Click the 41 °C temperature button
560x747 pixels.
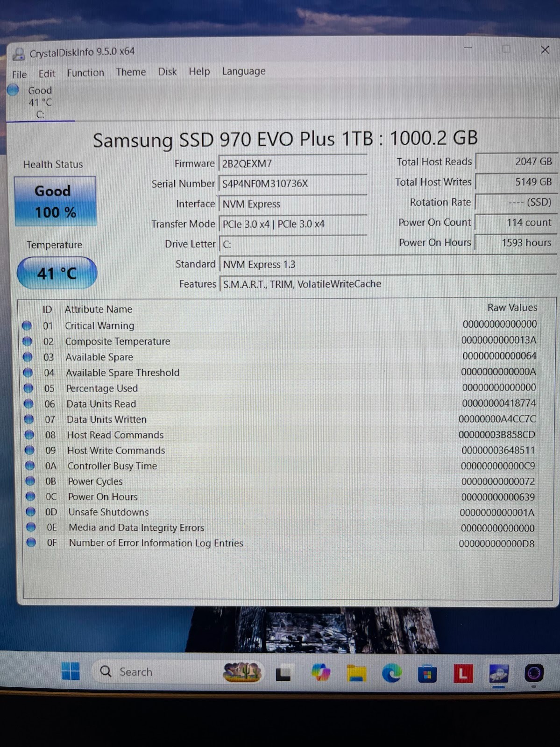[57, 273]
